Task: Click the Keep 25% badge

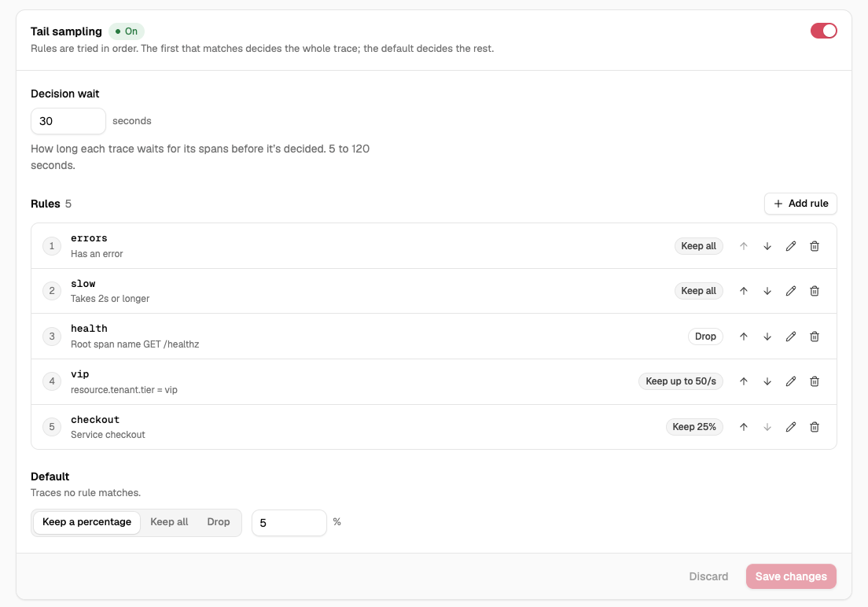Action: click(694, 426)
